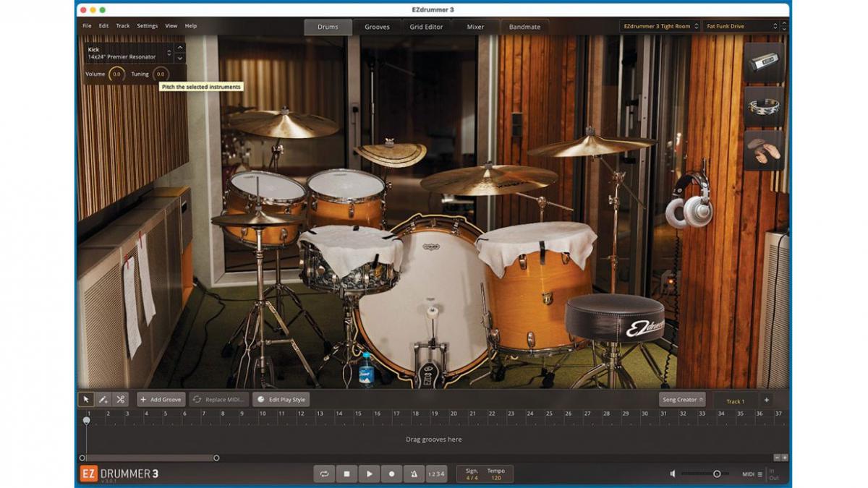Select the arrow pointer tool

[x=86, y=399]
